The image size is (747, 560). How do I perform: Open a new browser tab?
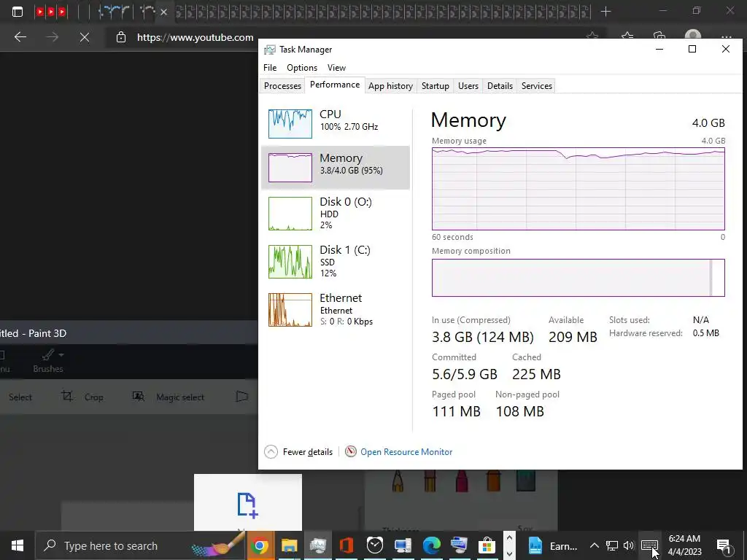pyautogui.click(x=605, y=12)
